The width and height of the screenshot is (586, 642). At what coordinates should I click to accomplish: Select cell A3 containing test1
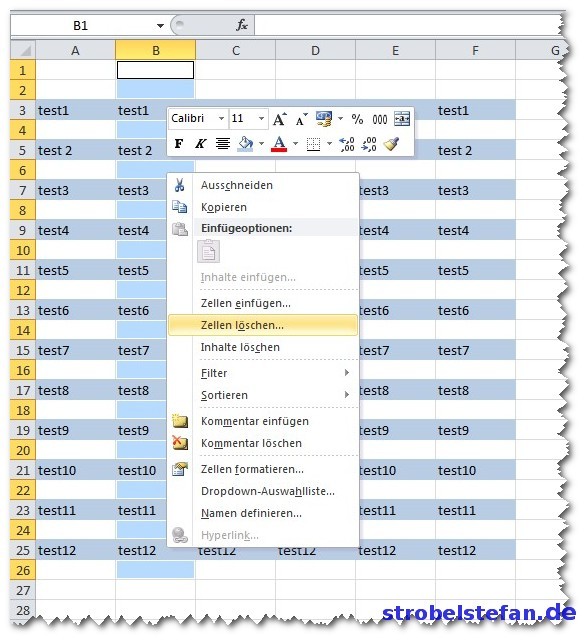[75, 110]
